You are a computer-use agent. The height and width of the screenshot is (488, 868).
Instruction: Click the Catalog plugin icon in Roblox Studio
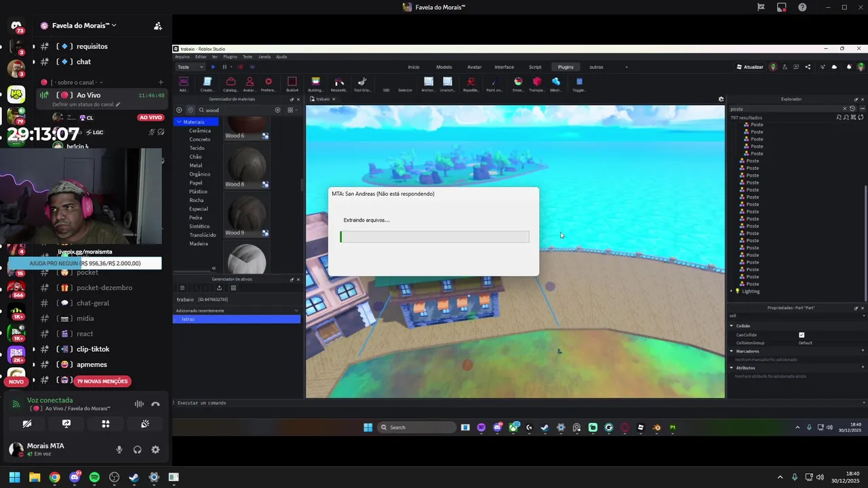[231, 82]
